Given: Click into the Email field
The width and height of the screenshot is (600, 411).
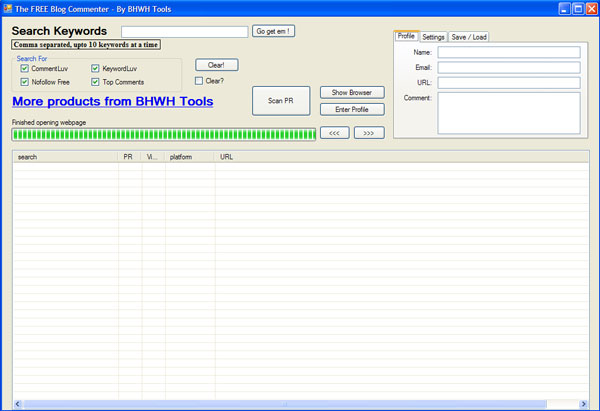Looking at the screenshot, I should point(509,67).
